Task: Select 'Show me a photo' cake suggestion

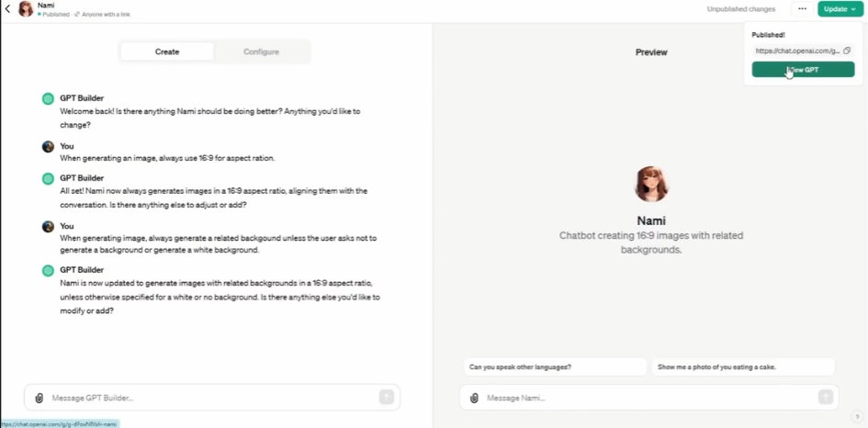Action: click(743, 367)
